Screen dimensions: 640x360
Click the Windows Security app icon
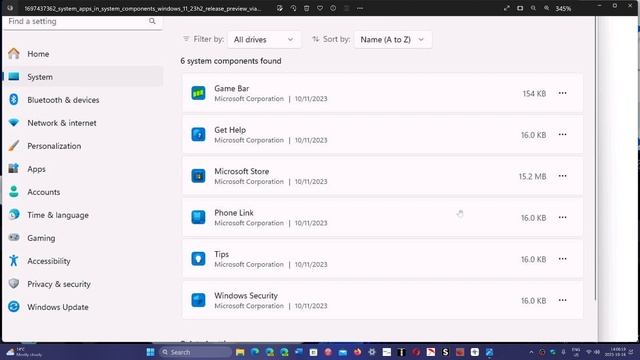click(x=198, y=300)
